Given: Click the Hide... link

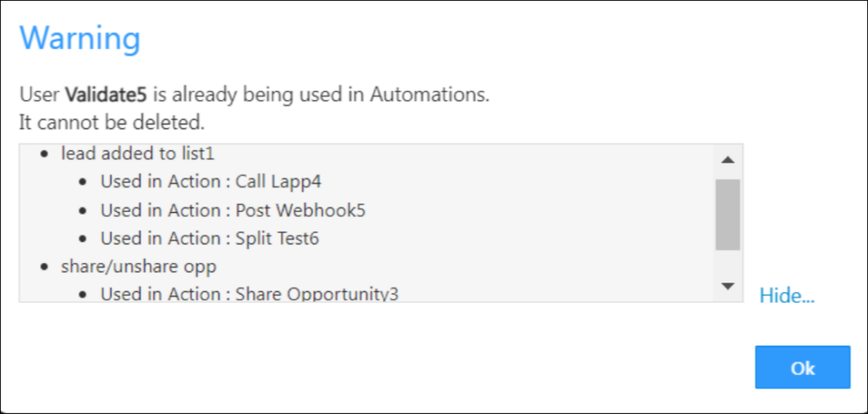Looking at the screenshot, I should [x=787, y=295].
